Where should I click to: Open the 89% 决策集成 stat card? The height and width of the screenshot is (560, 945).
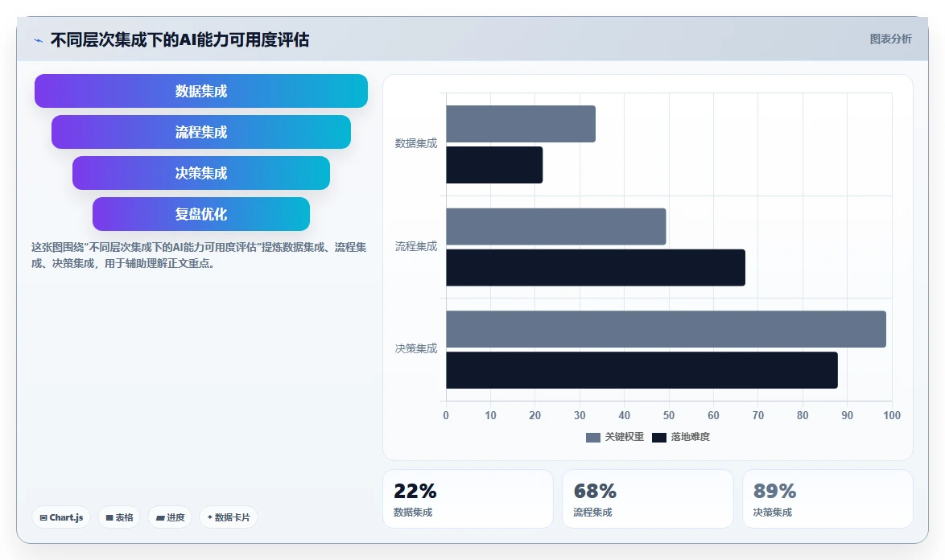(827, 499)
